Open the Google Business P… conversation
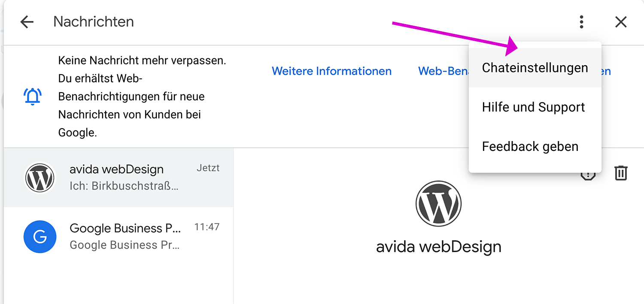Viewport: 644px width, 304px height. tap(119, 237)
